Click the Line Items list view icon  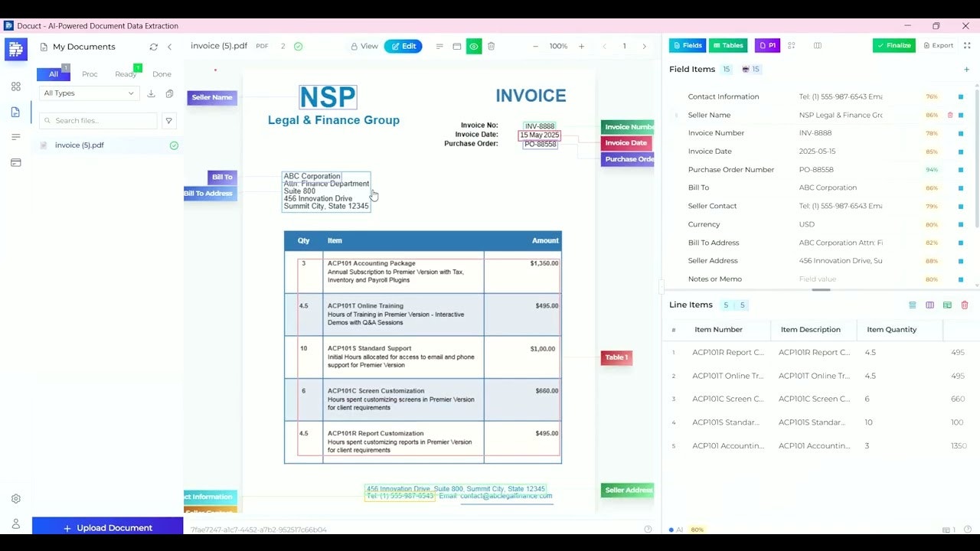[912, 305]
